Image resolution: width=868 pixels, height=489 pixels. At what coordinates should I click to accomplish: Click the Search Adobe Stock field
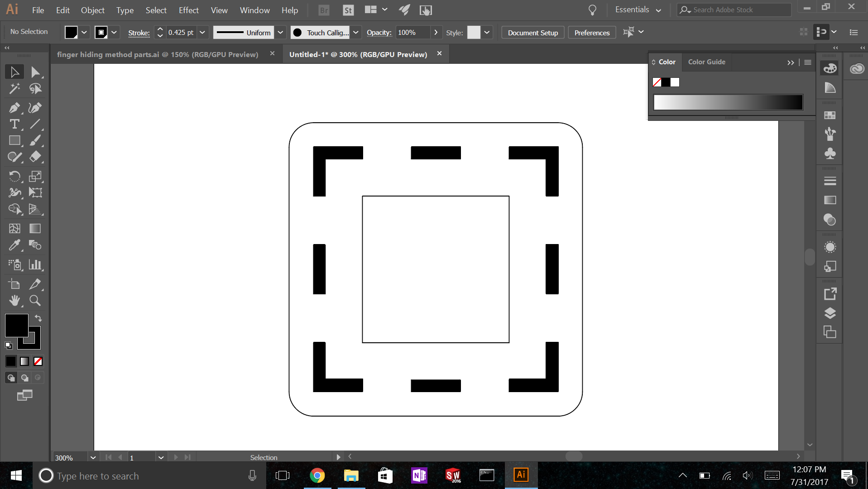734,10
